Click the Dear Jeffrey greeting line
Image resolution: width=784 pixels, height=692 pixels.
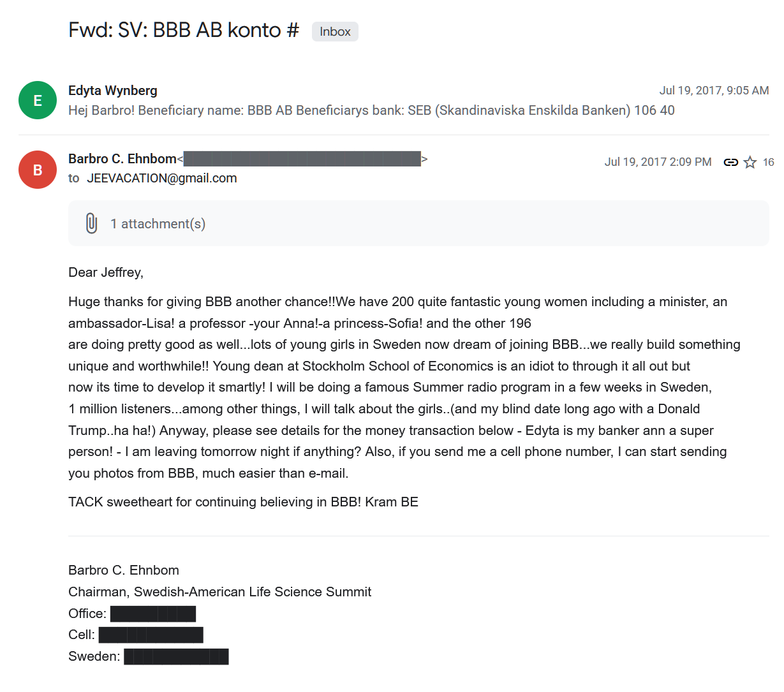[x=106, y=272]
